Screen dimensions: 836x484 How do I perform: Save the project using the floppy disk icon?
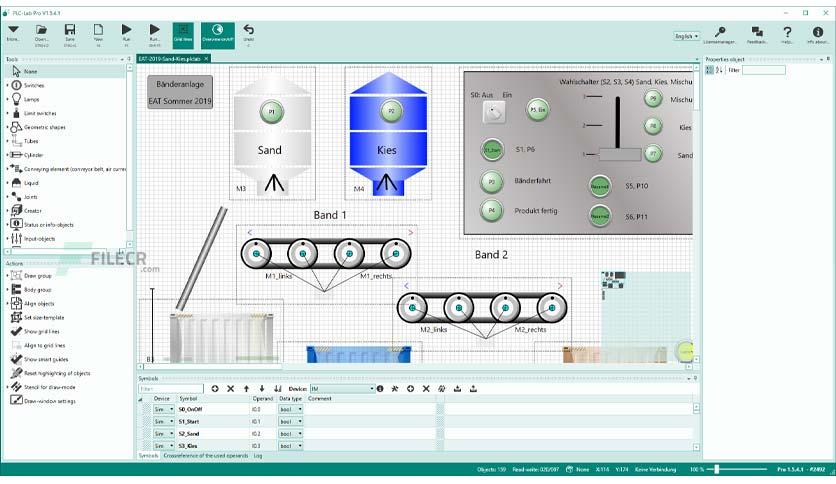70,30
